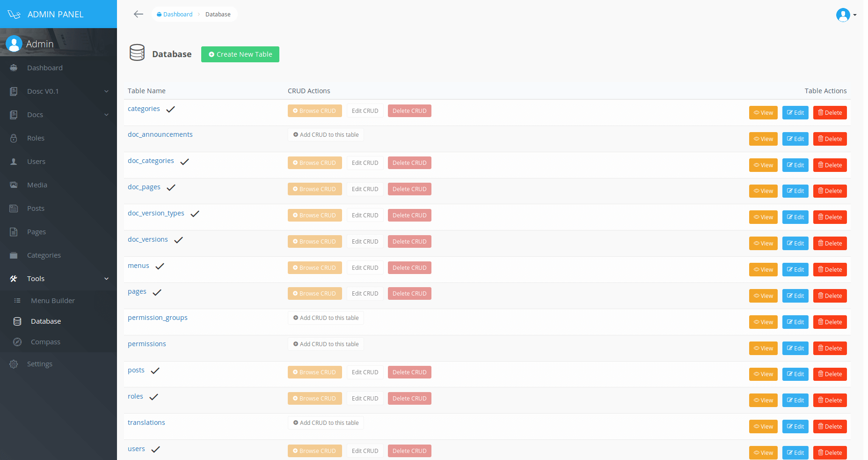
Task: Open the user avatar menu
Action: pos(846,15)
